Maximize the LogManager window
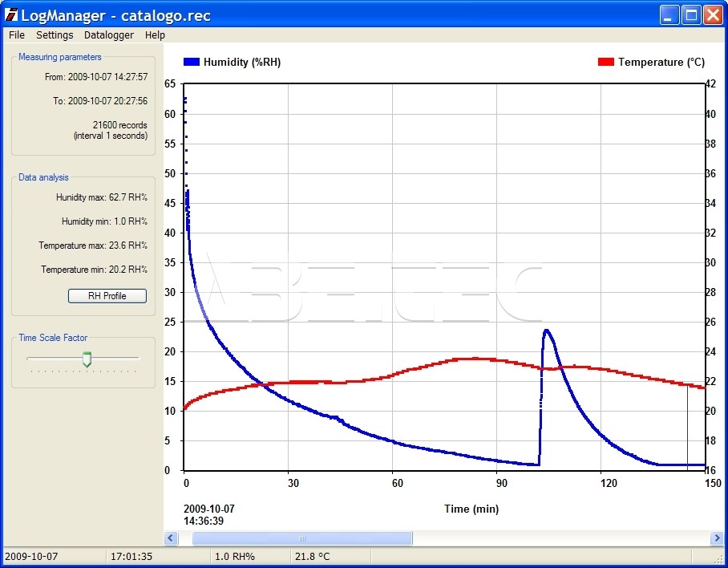The image size is (728, 568). pos(691,14)
